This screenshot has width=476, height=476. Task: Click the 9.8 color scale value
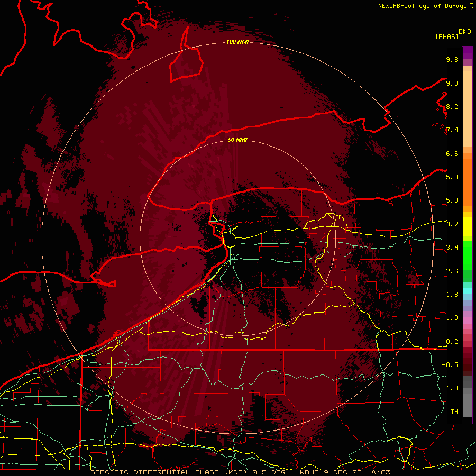point(452,59)
